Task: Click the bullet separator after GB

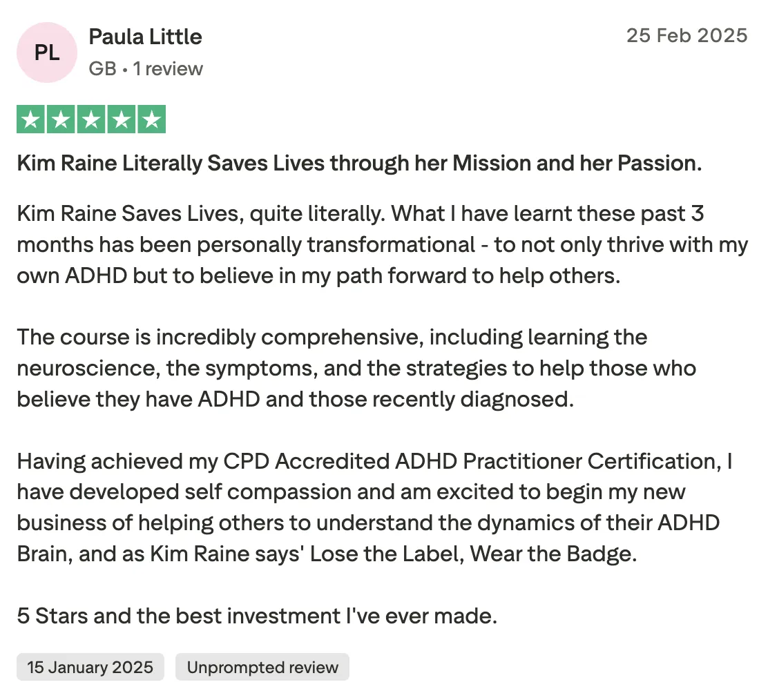Action: click(125, 70)
